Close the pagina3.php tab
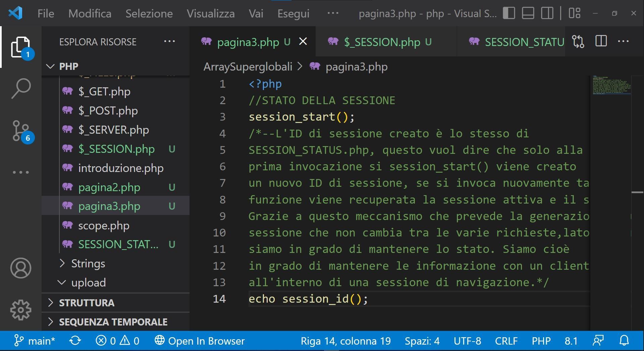Viewport: 644px width, 351px height. 303,41
